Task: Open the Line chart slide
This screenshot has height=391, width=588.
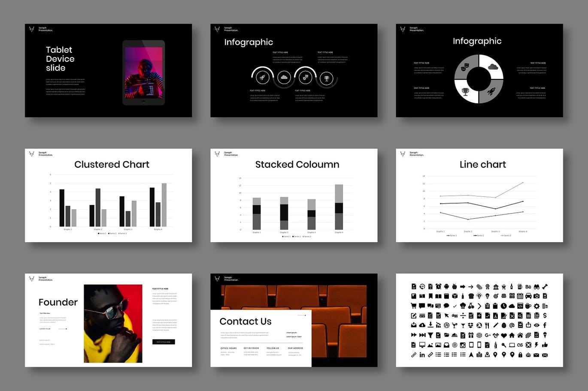Action: [x=479, y=195]
